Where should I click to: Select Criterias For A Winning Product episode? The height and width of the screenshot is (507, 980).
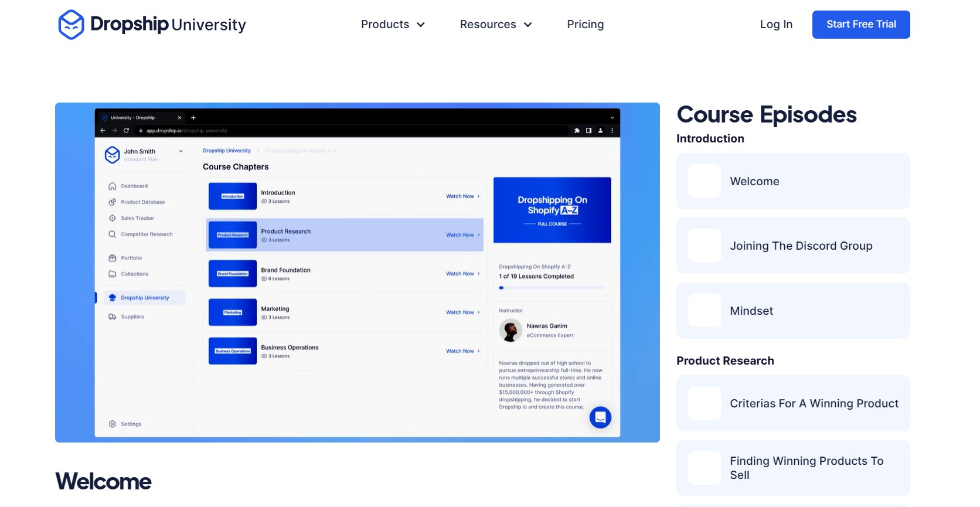click(793, 403)
